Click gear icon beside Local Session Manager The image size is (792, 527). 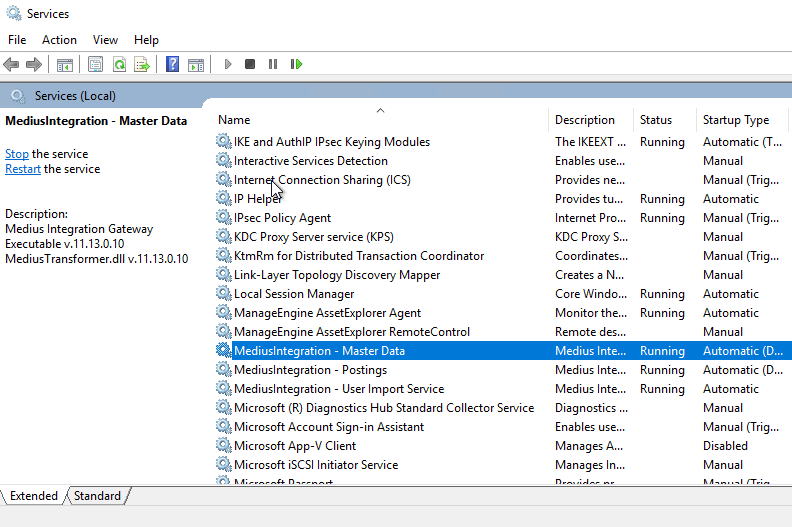223,293
